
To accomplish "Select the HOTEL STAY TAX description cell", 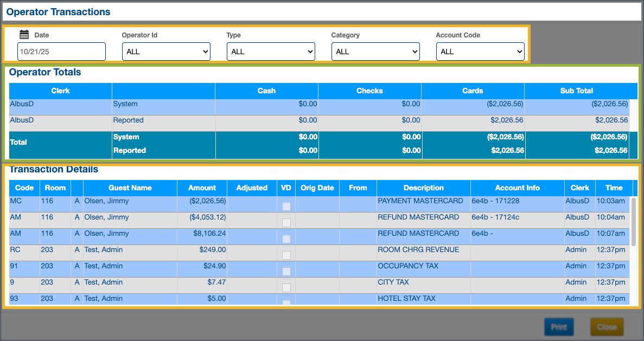I will (x=407, y=299).
